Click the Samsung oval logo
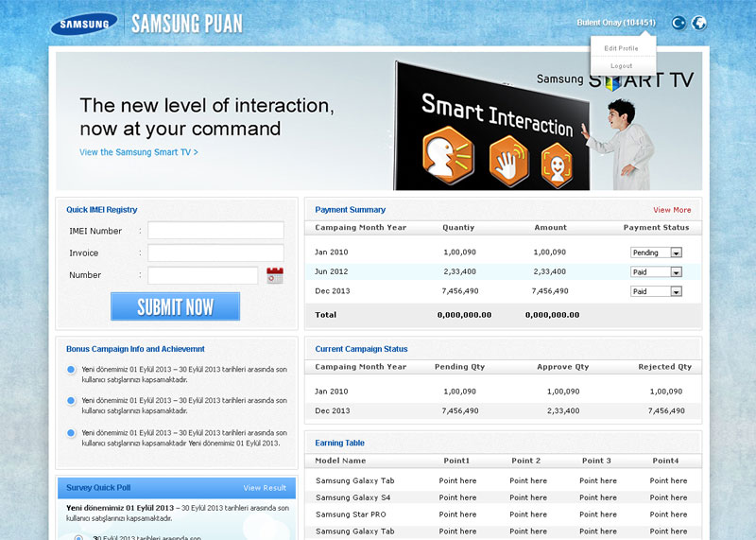 (x=84, y=25)
